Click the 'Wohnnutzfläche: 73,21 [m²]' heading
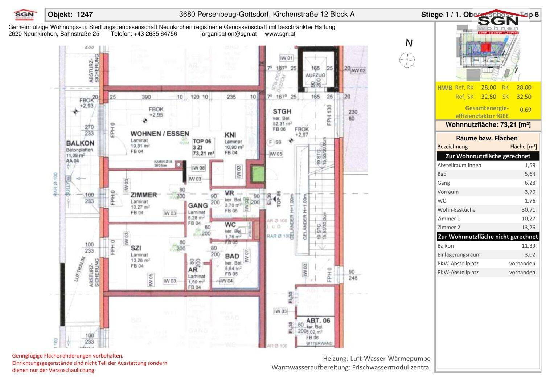The height and width of the screenshot is (392, 554). 488,125
